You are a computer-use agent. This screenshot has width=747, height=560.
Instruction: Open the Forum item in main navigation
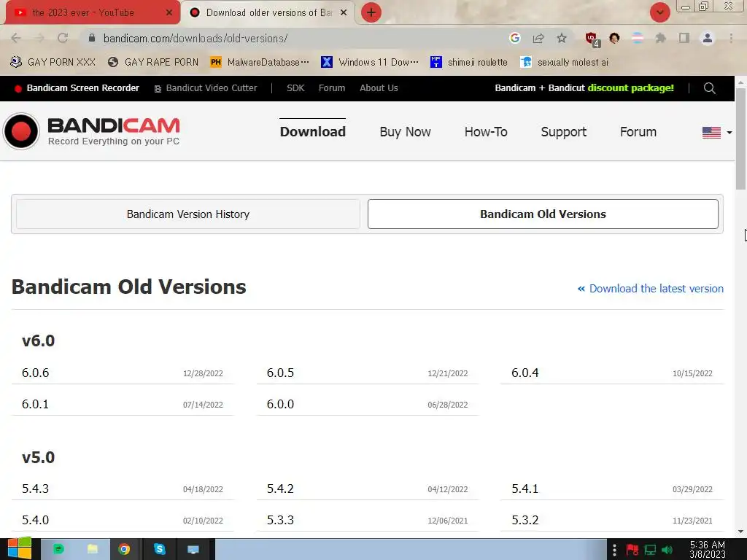[x=638, y=132]
